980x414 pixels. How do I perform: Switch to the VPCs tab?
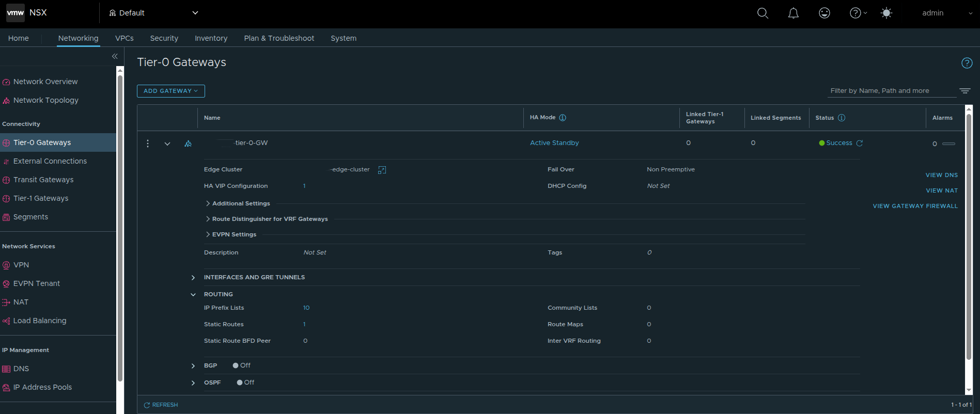click(125, 38)
